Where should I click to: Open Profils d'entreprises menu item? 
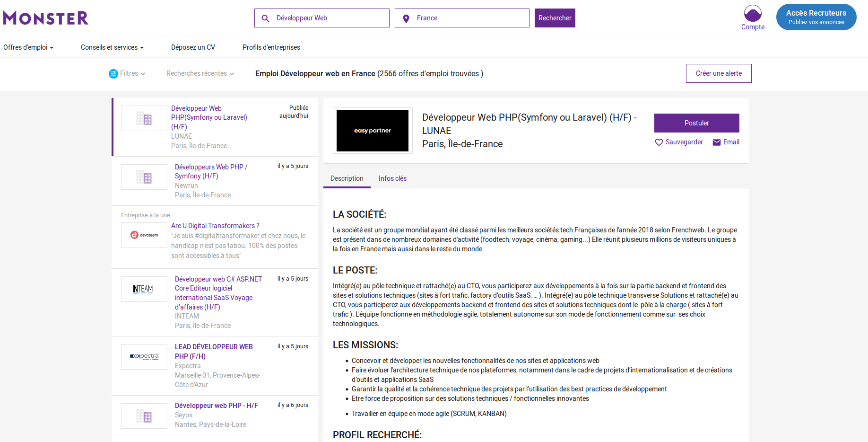point(271,47)
